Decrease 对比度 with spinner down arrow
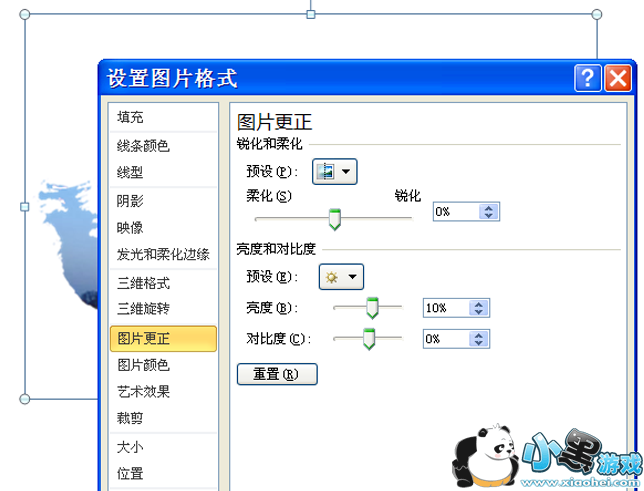The image size is (644, 491). coord(479,343)
